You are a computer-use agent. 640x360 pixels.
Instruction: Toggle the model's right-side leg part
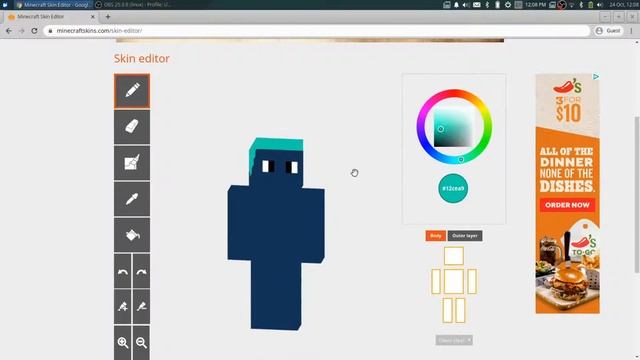[460, 310]
